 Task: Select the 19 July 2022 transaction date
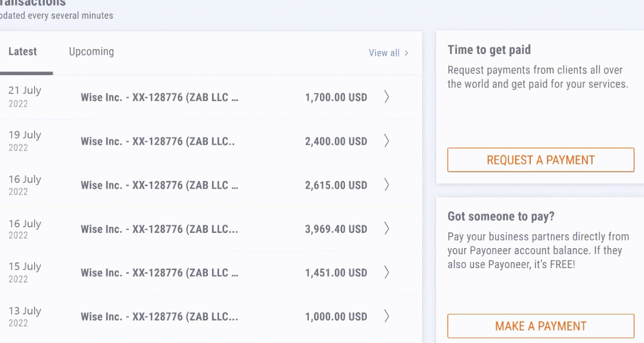(25, 141)
